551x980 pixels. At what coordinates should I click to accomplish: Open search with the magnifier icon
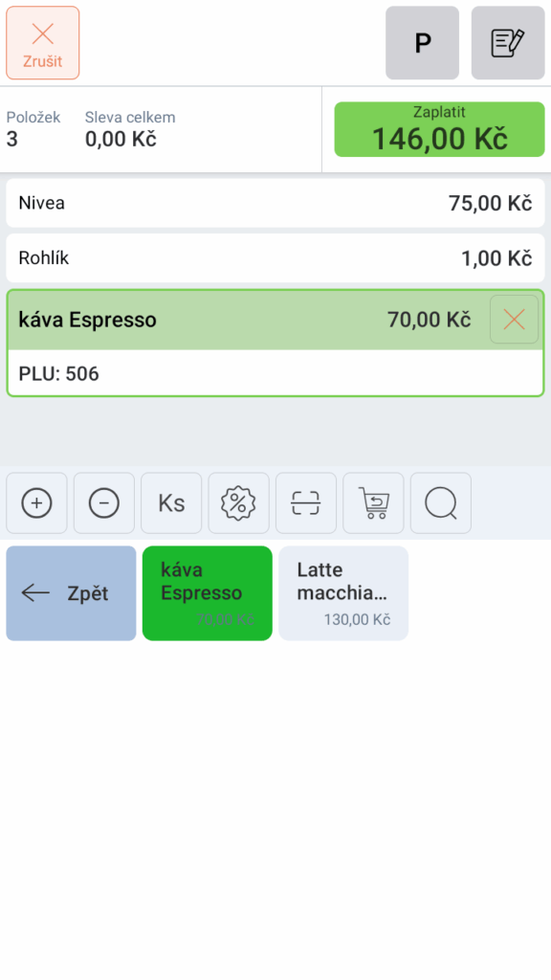[x=441, y=503]
